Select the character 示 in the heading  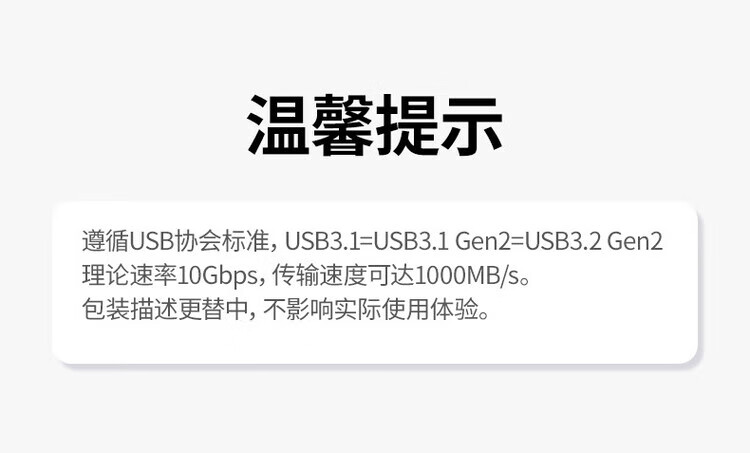click(472, 125)
